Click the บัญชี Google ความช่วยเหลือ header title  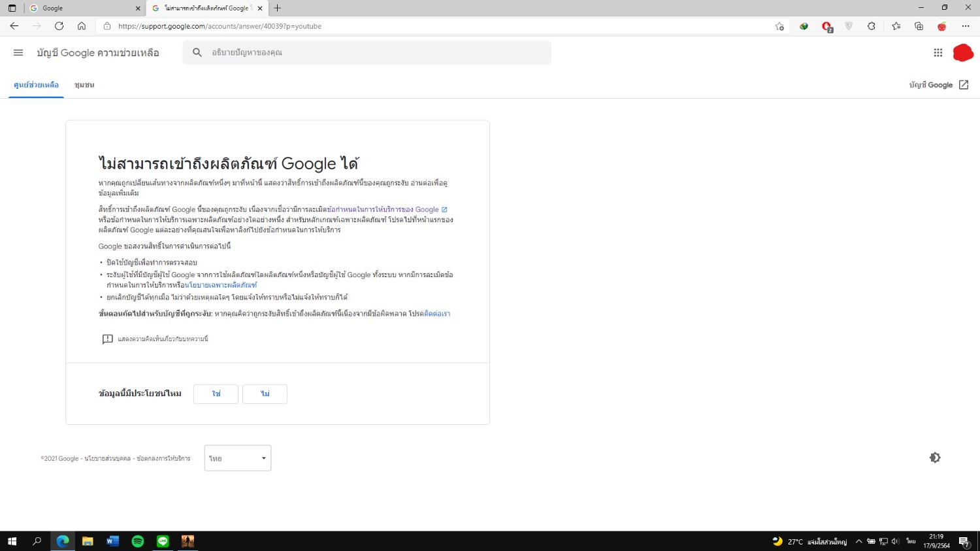tap(98, 53)
